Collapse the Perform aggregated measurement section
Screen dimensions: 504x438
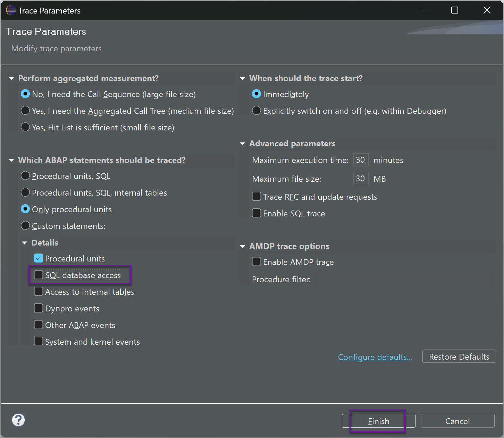(x=11, y=79)
